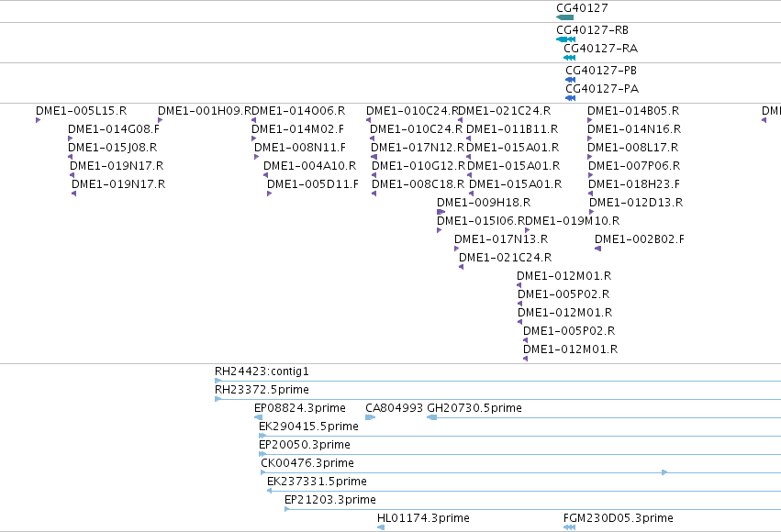The height and width of the screenshot is (532, 781).
Task: Select protein CG40127-PA label
Action: click(x=602, y=89)
